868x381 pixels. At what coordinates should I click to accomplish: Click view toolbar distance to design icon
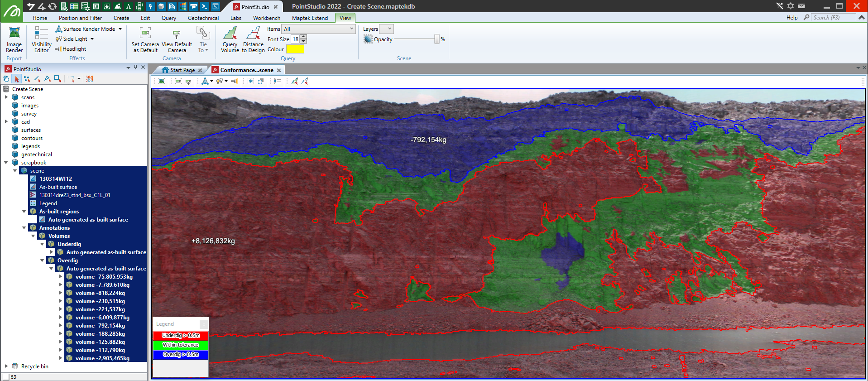(x=305, y=81)
